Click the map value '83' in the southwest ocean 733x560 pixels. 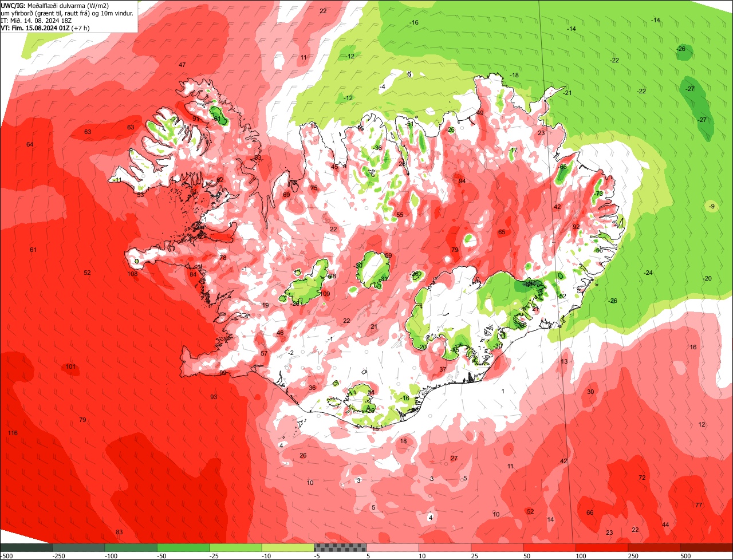[x=119, y=532]
